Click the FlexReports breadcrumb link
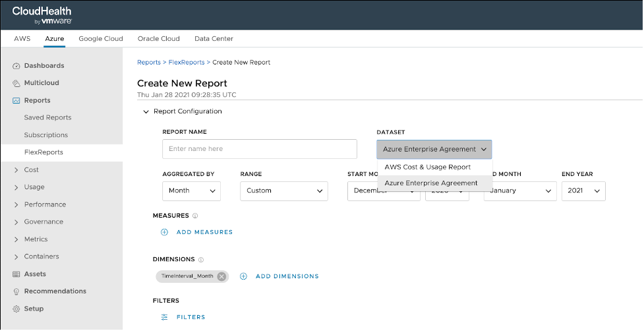This screenshot has height=331, width=644. [x=187, y=63]
